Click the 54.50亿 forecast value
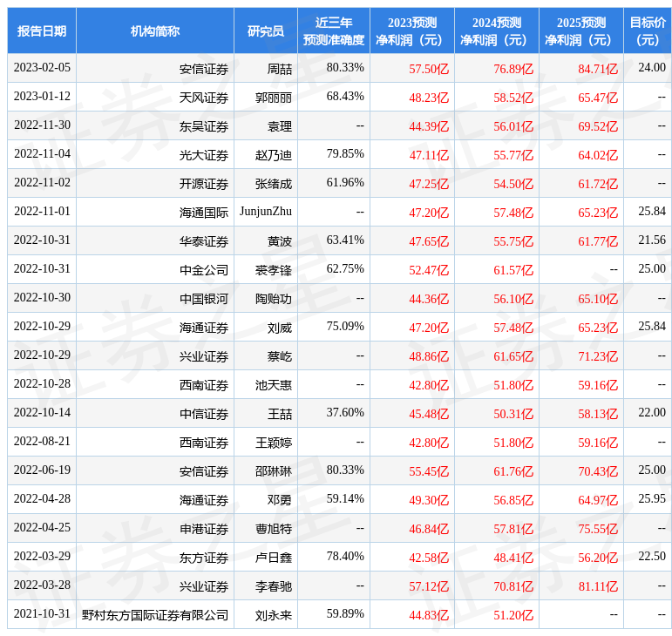 [x=513, y=183]
